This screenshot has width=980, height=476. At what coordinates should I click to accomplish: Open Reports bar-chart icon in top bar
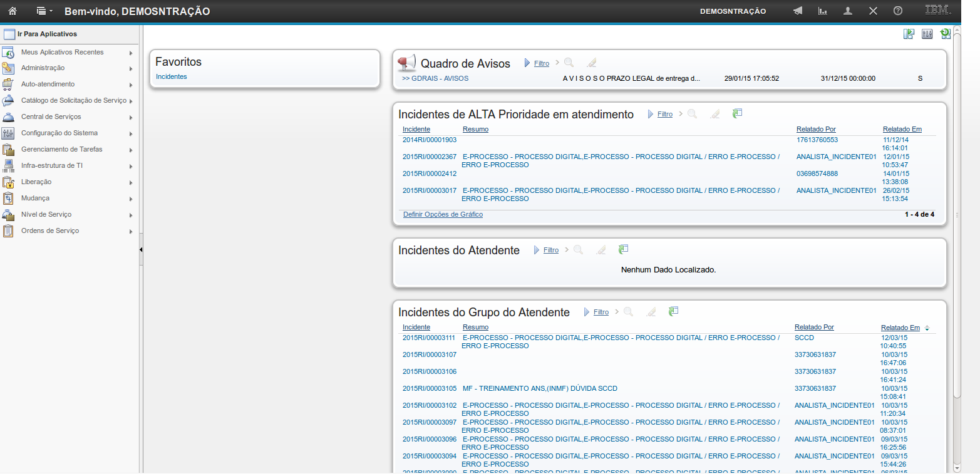pos(823,11)
